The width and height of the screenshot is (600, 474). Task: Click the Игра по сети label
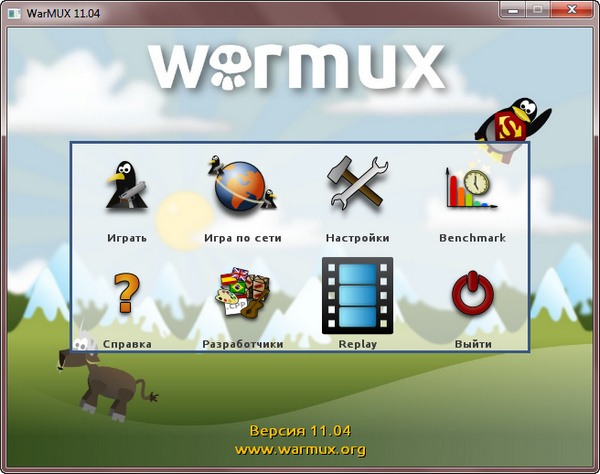[243, 238]
